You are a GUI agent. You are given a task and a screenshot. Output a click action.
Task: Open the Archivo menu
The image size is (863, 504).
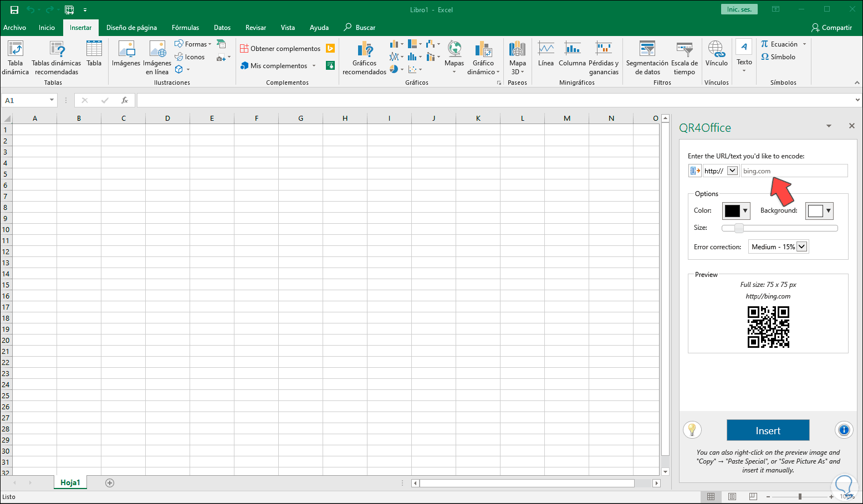click(x=15, y=28)
